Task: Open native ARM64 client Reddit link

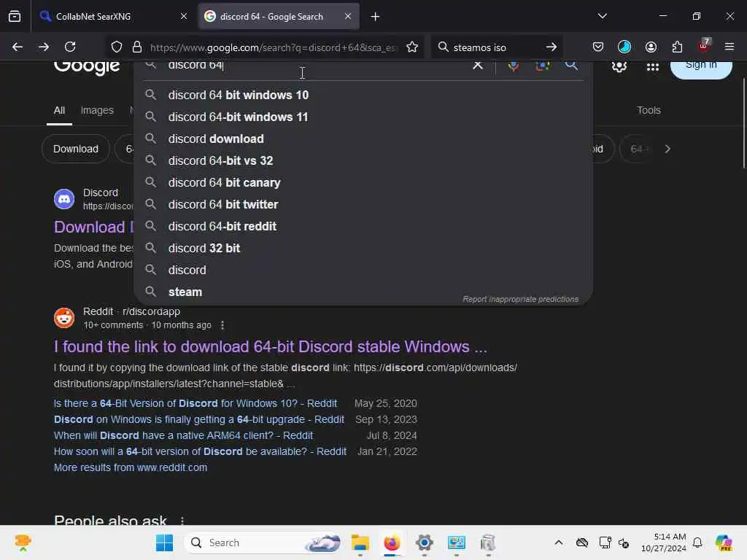Action: coord(183,436)
